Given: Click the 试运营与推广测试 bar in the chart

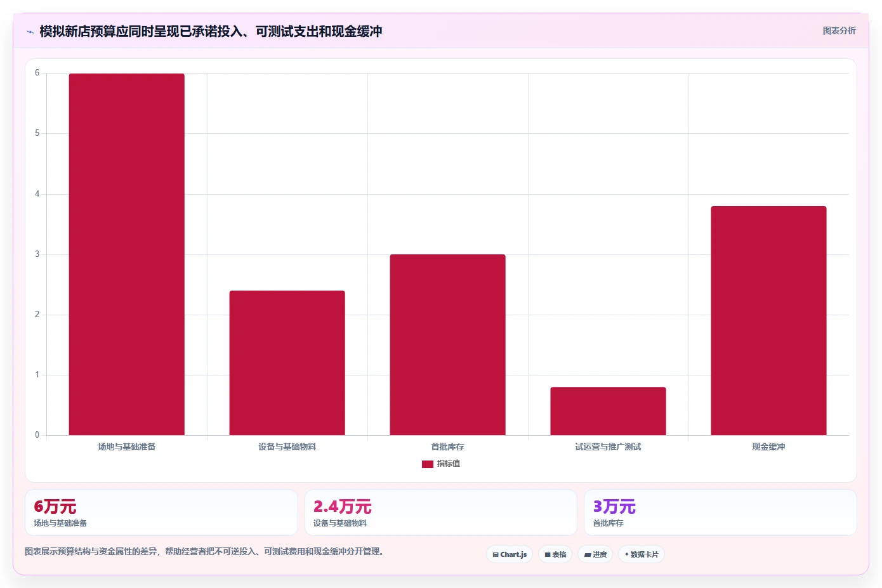Looking at the screenshot, I should [x=609, y=411].
